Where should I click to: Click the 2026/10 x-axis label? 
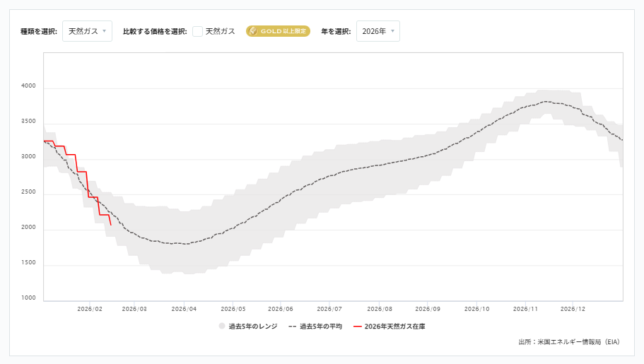click(477, 309)
